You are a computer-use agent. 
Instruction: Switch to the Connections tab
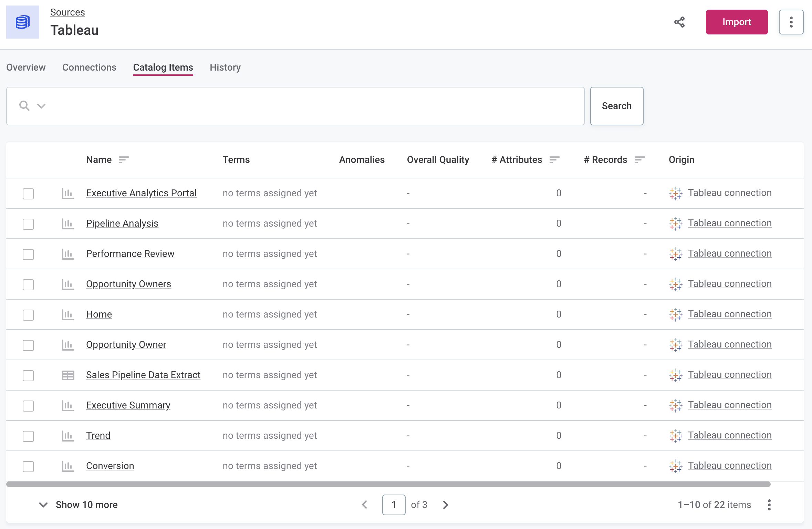pos(89,68)
